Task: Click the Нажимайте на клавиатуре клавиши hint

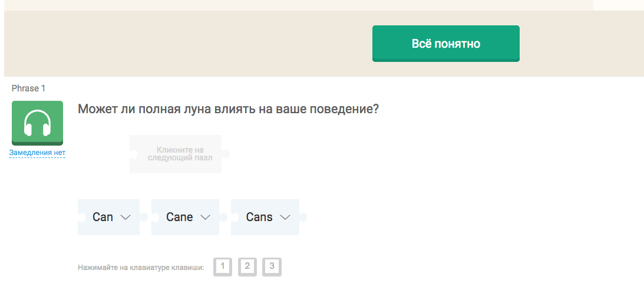Action: tap(141, 268)
